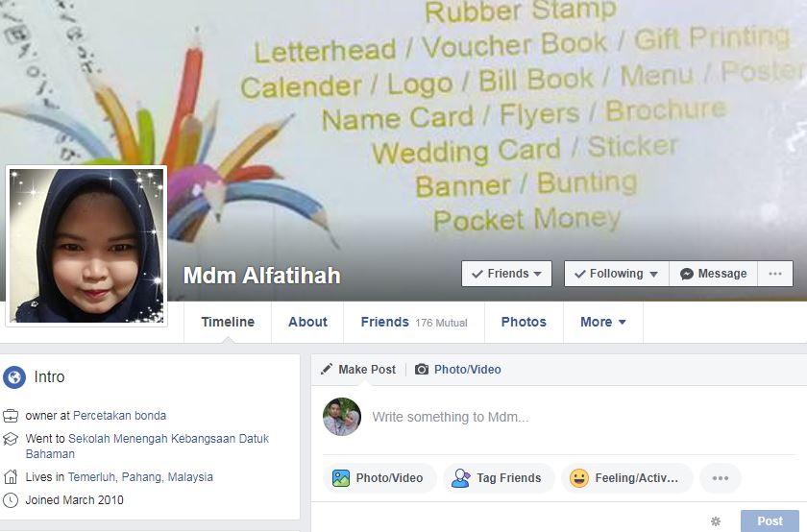
Task: Open the Photos tab
Action: tap(524, 322)
